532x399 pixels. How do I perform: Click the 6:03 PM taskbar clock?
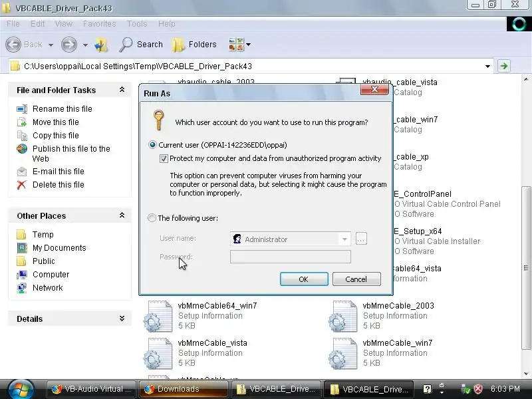pos(505,389)
